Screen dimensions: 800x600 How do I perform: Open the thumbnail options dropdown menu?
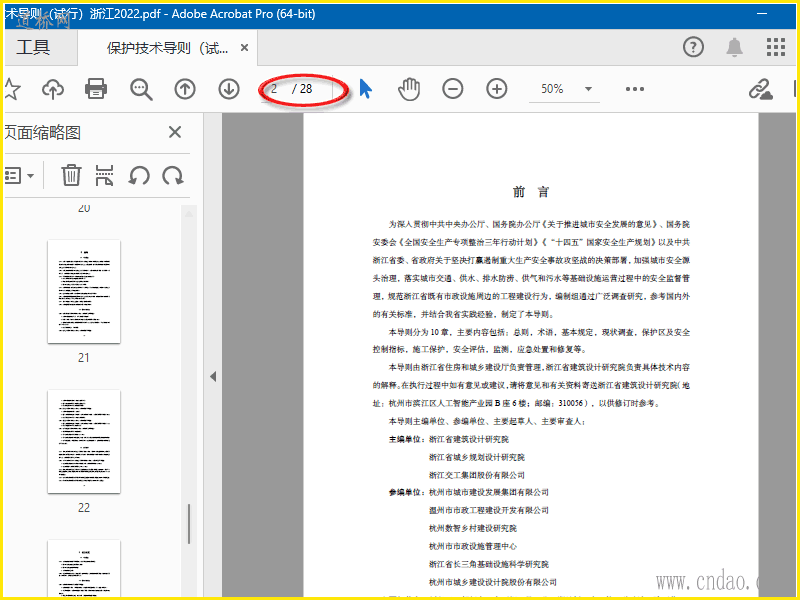[19, 176]
